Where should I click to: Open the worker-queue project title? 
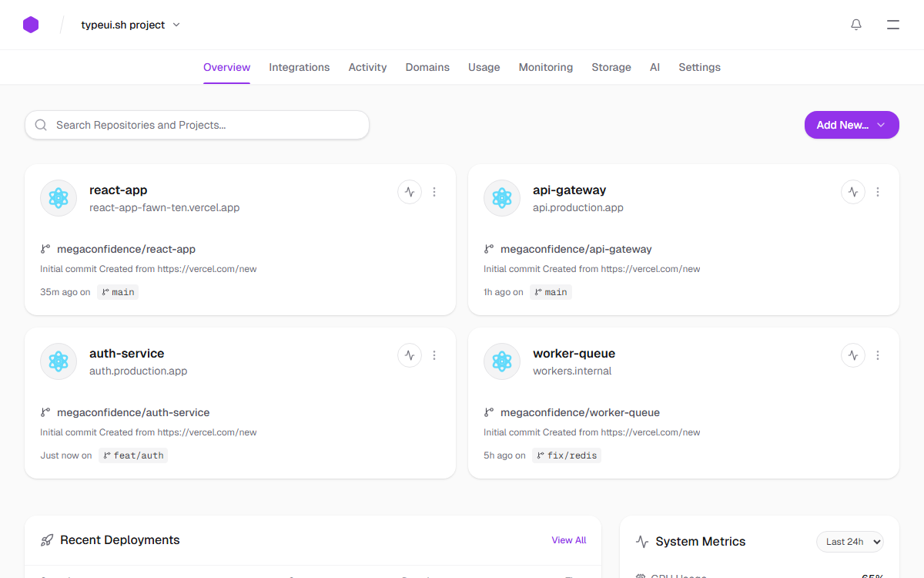(574, 353)
